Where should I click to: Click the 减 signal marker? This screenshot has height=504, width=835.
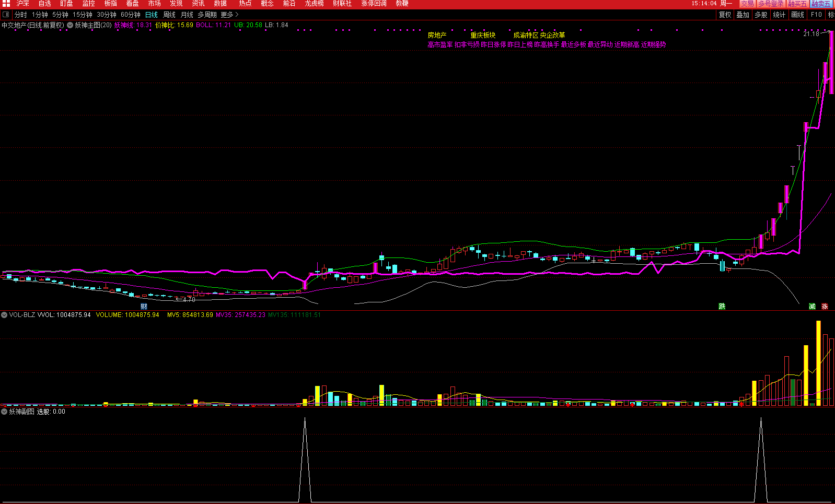(812, 306)
